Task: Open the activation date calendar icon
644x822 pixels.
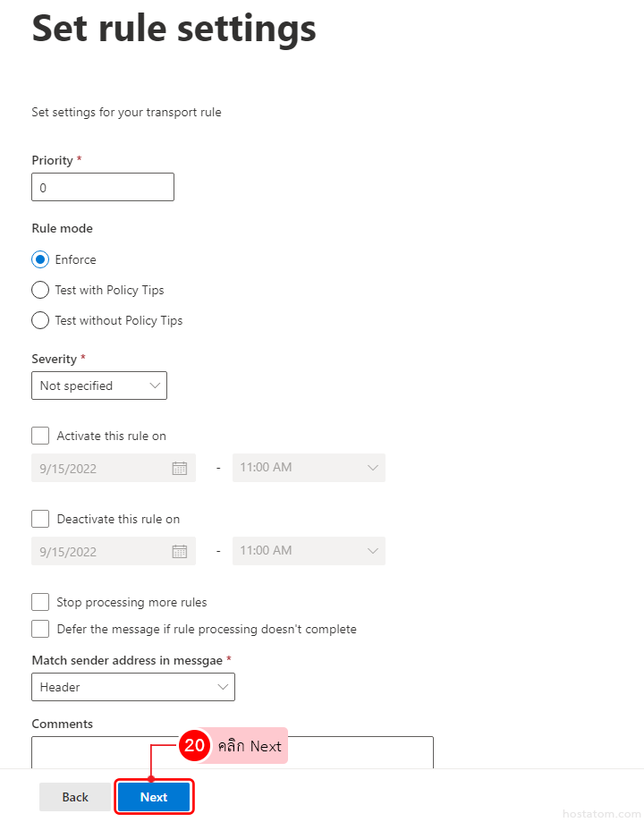Action: [179, 468]
